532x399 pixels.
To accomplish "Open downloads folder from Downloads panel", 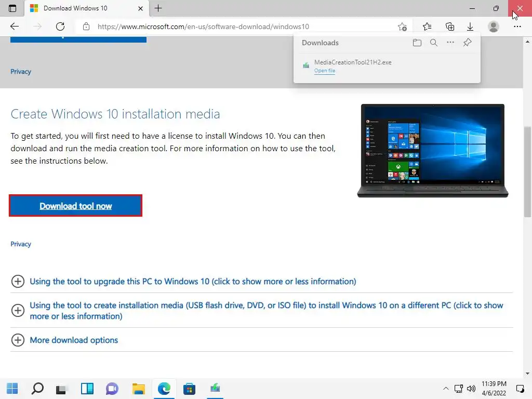I will (417, 43).
